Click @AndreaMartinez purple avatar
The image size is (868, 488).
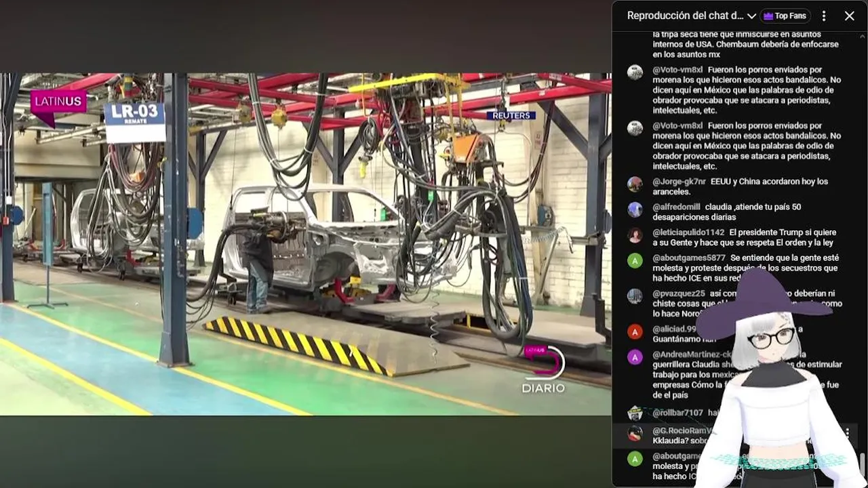click(x=635, y=357)
